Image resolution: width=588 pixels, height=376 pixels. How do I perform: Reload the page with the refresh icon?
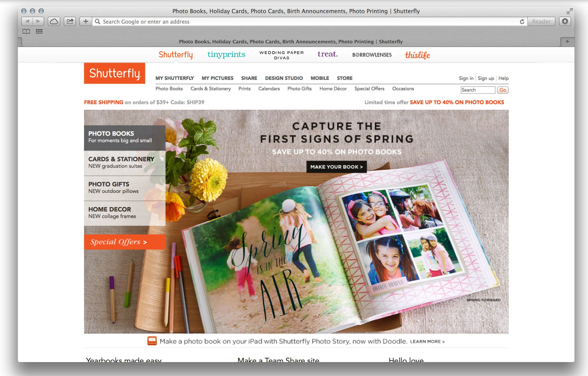(522, 21)
